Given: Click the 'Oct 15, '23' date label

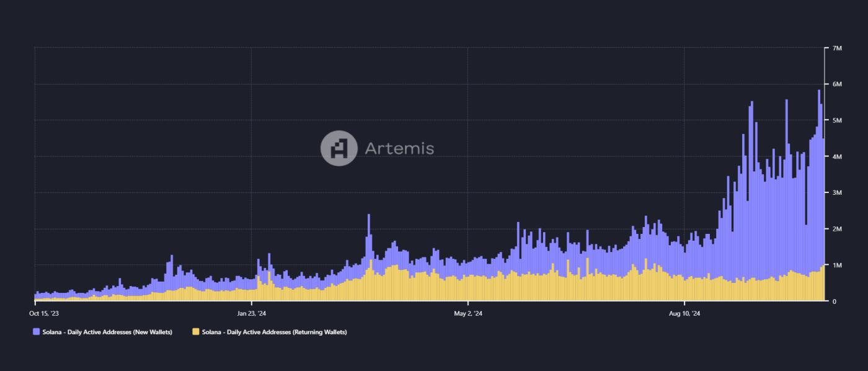Looking at the screenshot, I should [45, 314].
